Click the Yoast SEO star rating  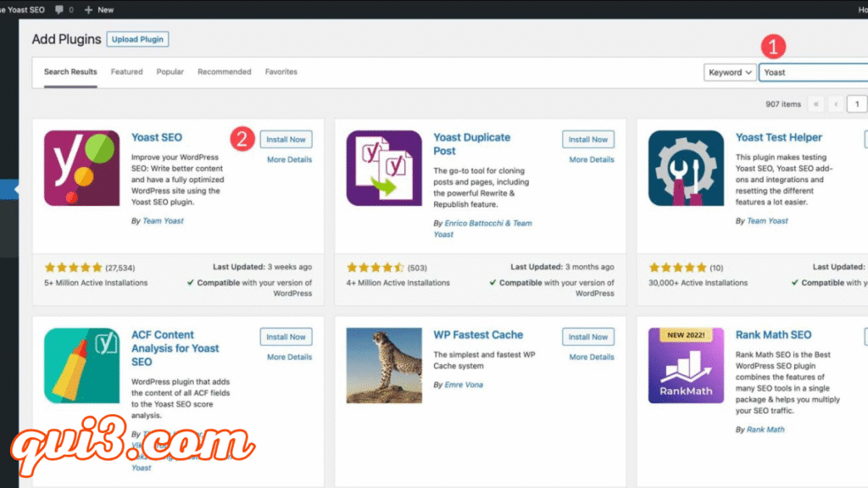coord(73,268)
